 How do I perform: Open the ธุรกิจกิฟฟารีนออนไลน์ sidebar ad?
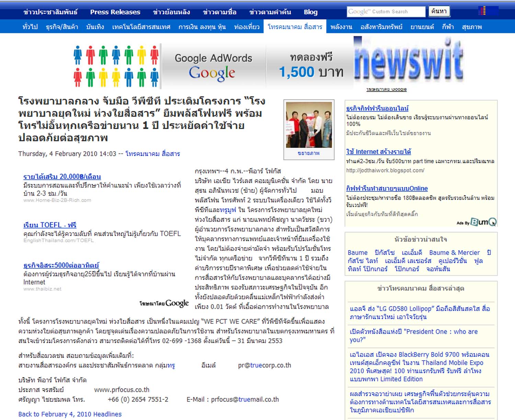[x=377, y=108]
